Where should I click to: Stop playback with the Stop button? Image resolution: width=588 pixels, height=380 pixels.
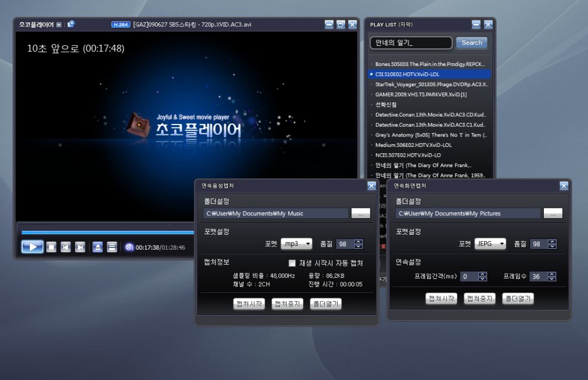[51, 247]
